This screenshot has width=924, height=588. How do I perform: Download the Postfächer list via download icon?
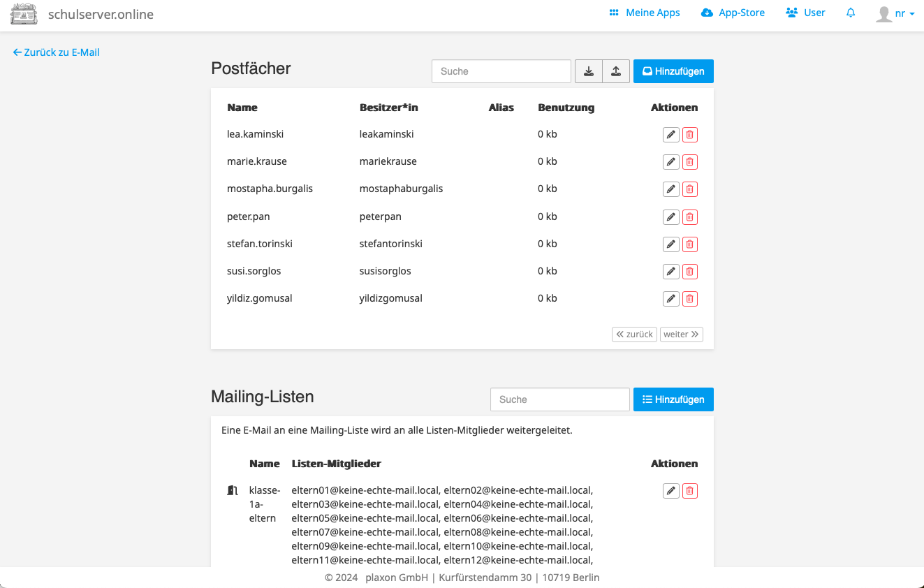(588, 71)
